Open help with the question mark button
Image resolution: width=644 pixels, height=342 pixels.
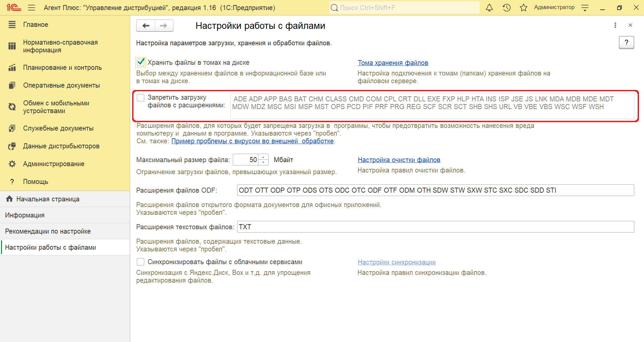[x=626, y=42]
